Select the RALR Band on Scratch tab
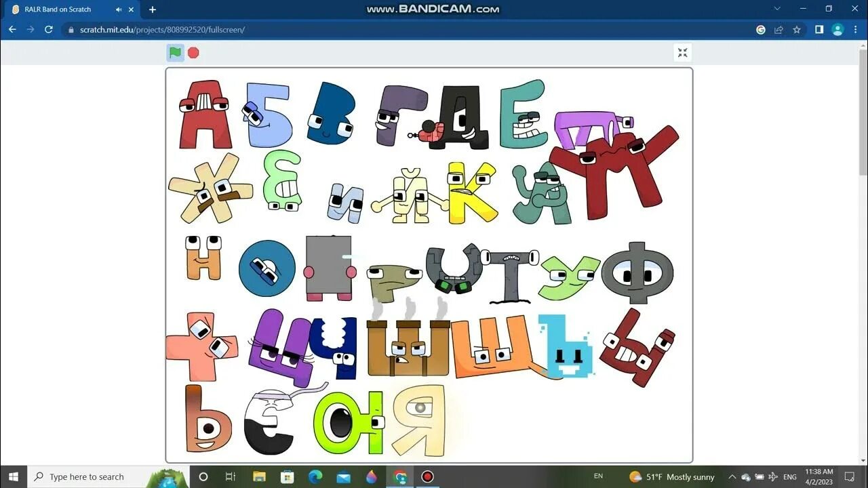The height and width of the screenshot is (488, 868). [x=71, y=9]
